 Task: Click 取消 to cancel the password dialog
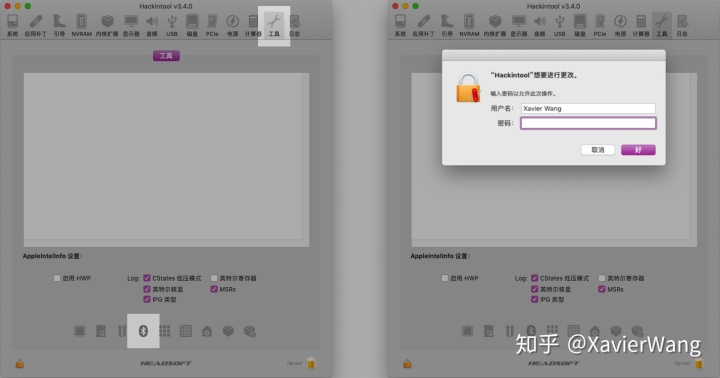point(597,150)
